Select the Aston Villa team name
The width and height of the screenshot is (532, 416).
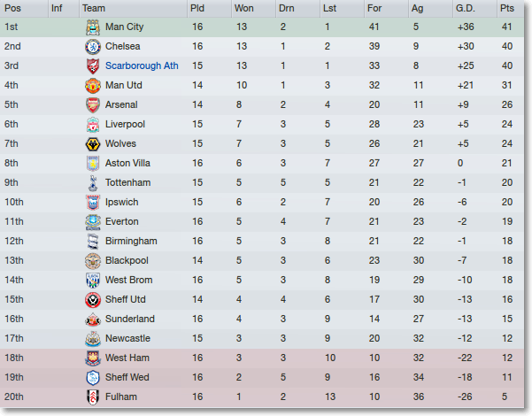click(127, 163)
